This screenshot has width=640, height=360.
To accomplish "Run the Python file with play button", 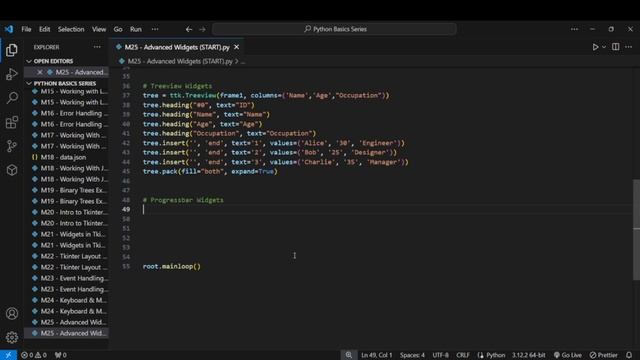I will click(x=595, y=47).
